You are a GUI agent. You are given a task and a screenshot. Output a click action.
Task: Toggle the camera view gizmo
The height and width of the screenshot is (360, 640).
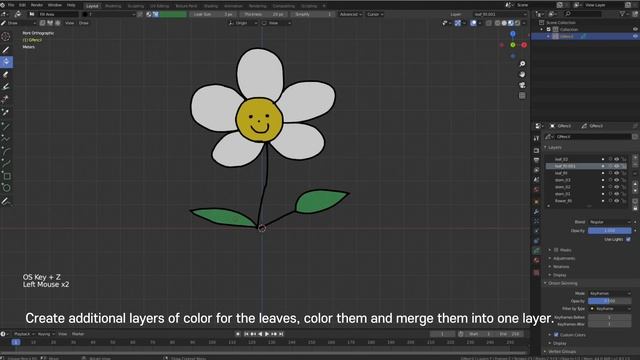(x=522, y=85)
